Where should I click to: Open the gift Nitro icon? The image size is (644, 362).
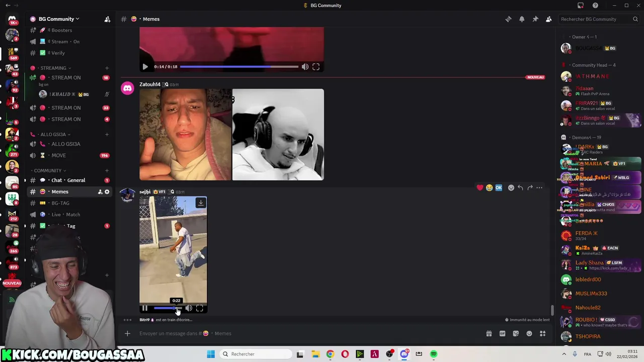tap(489, 333)
